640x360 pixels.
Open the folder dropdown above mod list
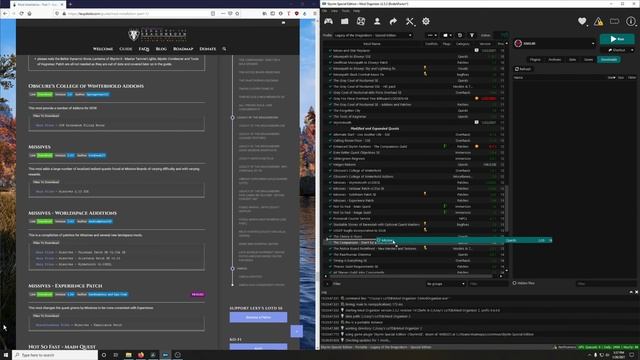(447, 36)
